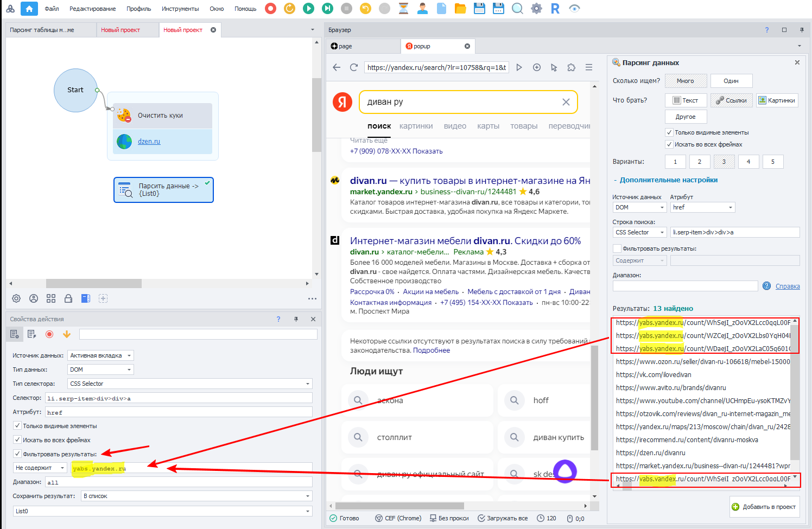
Task: Click the hexagon gear icon below the project canvas
Action: (16, 298)
